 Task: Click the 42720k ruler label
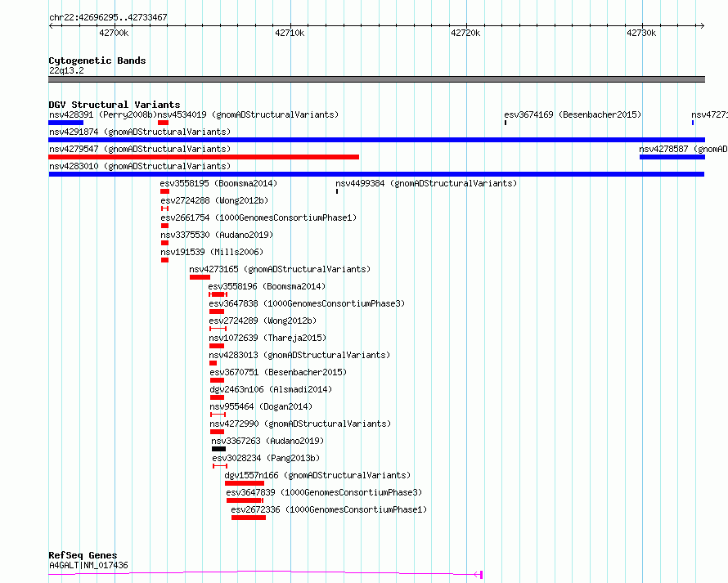coord(465,33)
